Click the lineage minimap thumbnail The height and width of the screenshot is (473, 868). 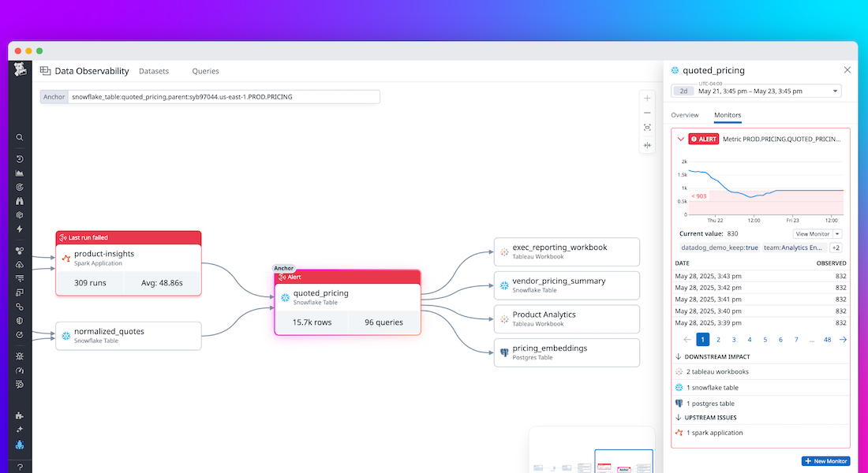coord(592,450)
